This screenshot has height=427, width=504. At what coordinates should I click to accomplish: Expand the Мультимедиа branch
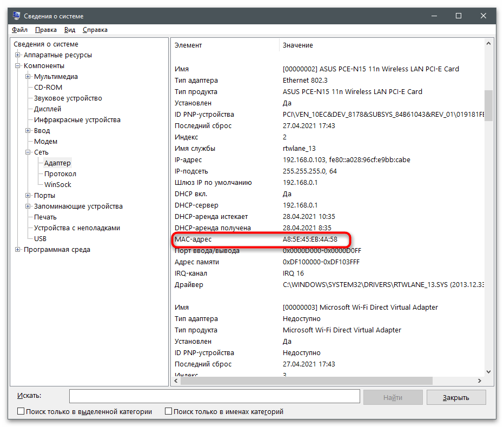pyautogui.click(x=28, y=77)
